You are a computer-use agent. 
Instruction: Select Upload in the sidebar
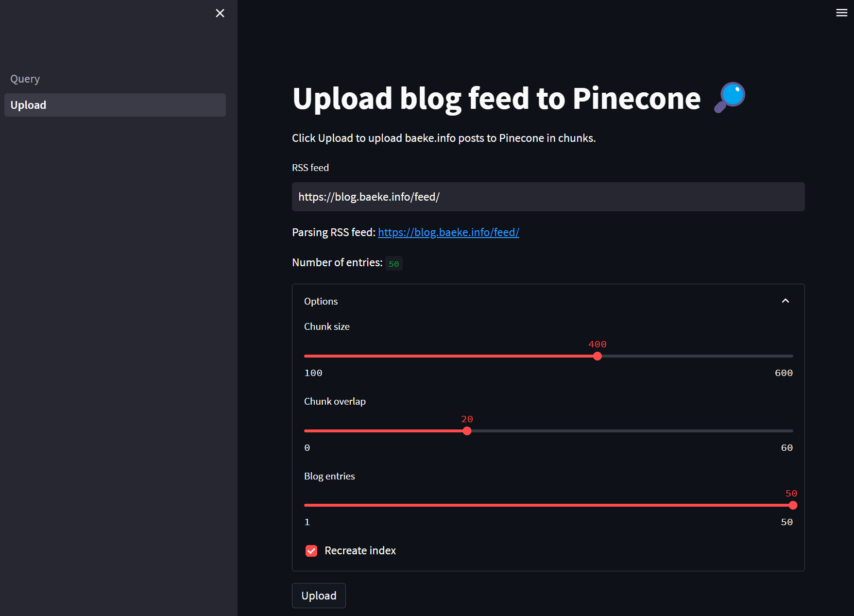coord(28,104)
